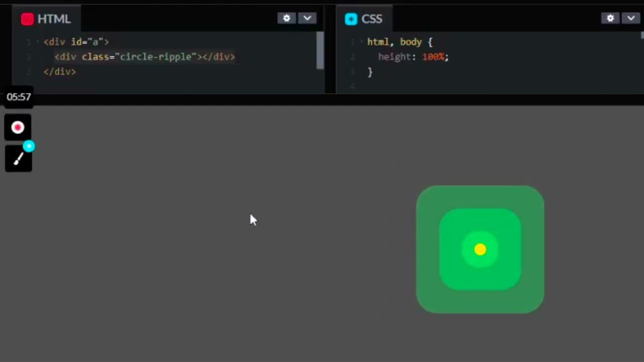
Task: Expand HTML panel dropdown chevron
Action: click(x=307, y=18)
